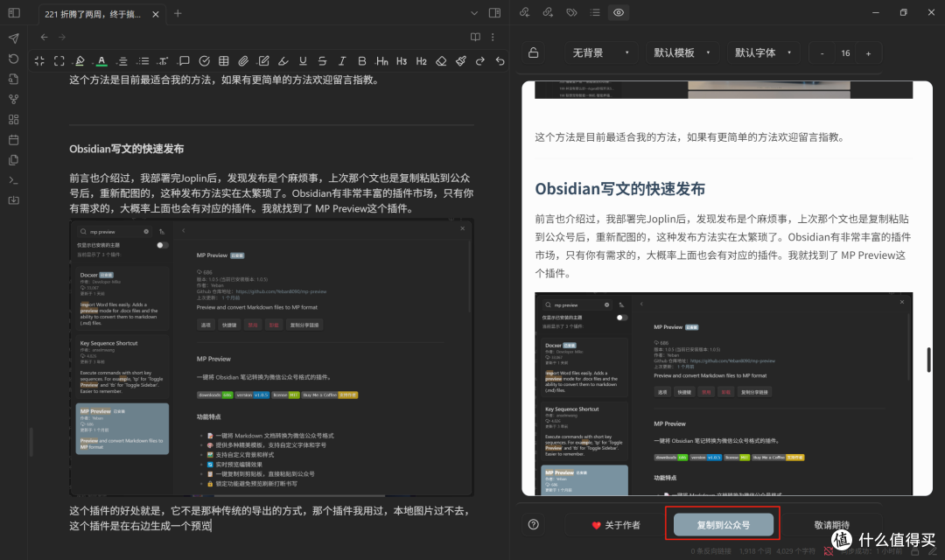Image resolution: width=945 pixels, height=560 pixels.
Task: Open the 无背景 background dropdown
Action: click(599, 53)
